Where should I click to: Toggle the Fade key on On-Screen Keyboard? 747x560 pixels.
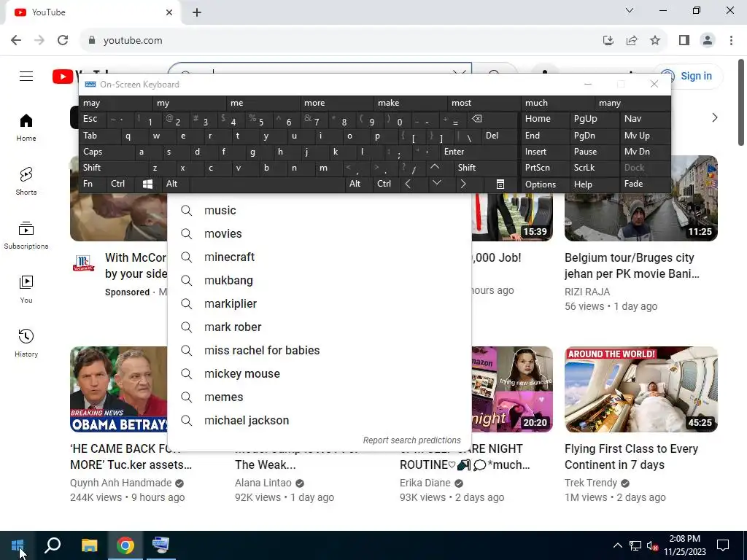[645, 184]
